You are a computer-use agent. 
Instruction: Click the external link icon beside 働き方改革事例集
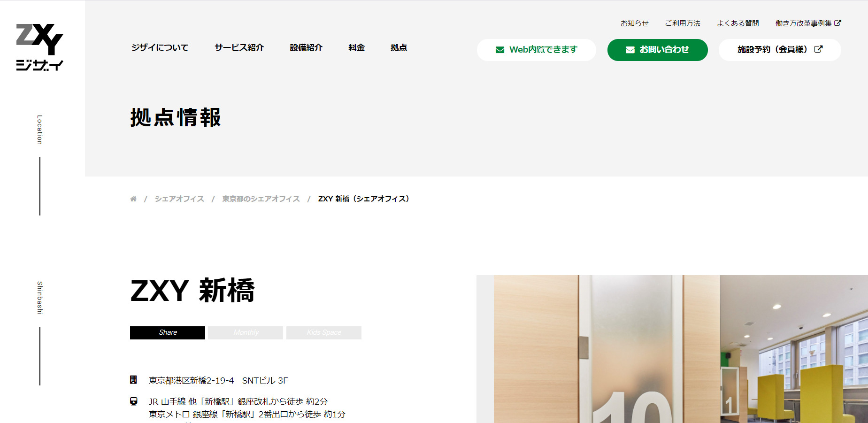tap(838, 23)
